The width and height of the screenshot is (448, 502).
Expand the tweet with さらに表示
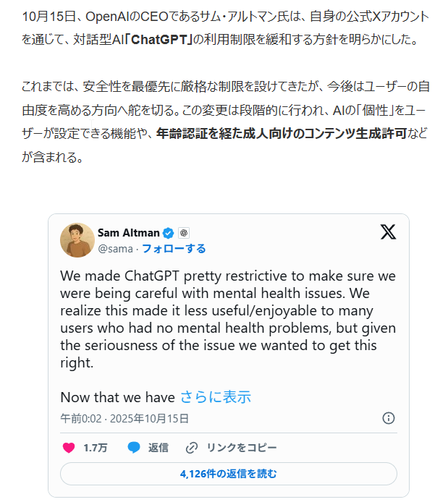coord(215,397)
